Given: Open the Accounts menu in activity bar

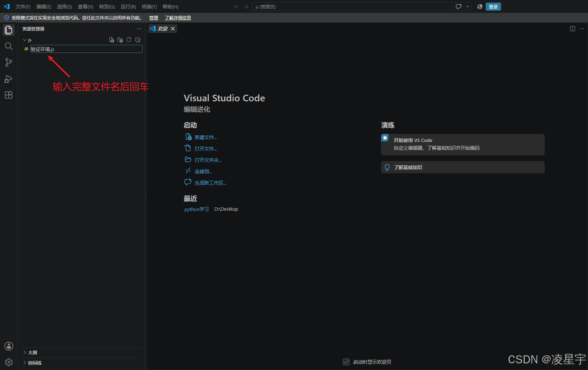Looking at the screenshot, I should [9, 346].
